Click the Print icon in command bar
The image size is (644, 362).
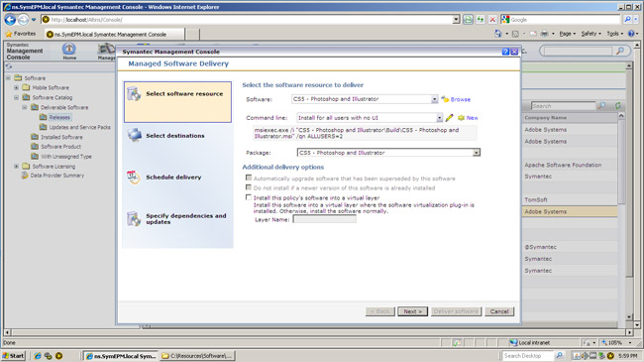(x=544, y=34)
